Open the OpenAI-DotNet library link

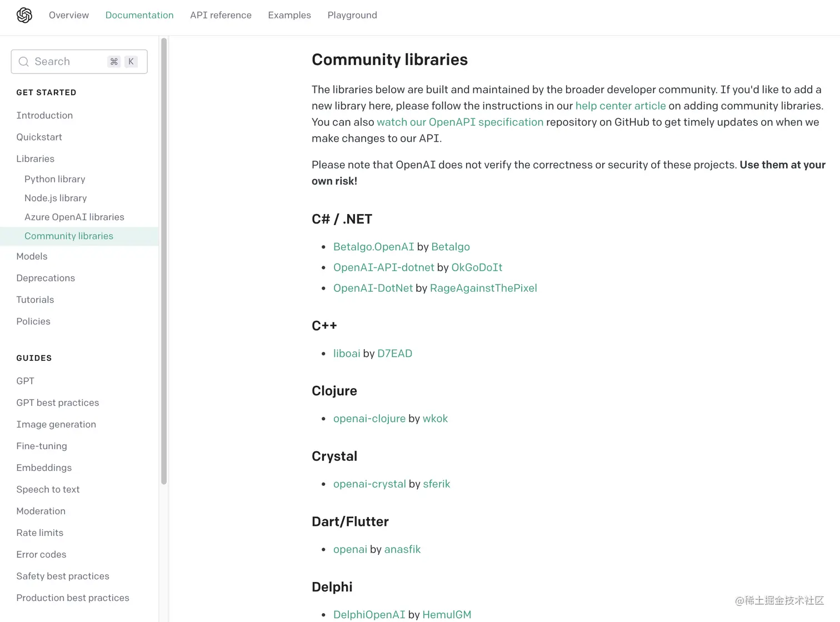373,288
